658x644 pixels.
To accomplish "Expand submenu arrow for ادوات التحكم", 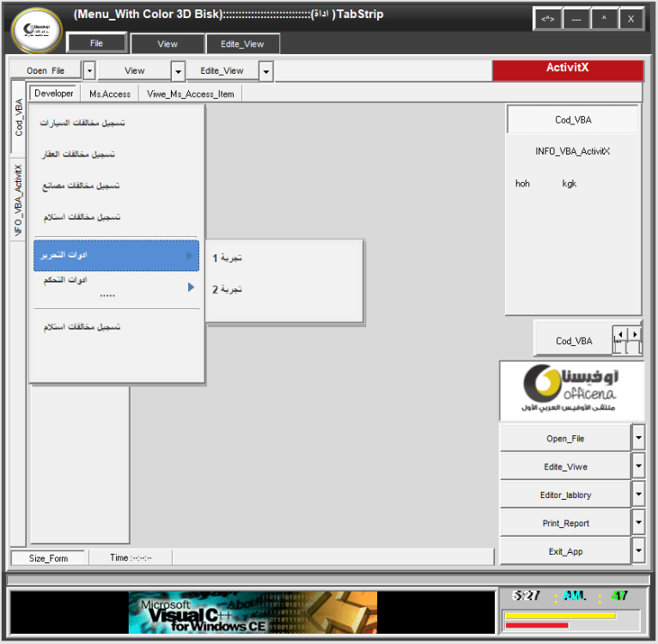I will 191,288.
